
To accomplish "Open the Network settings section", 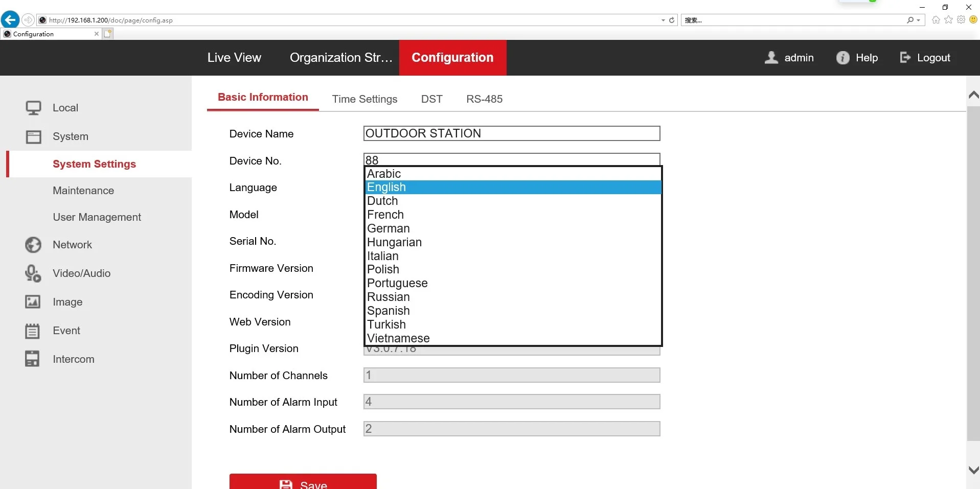I will pyautogui.click(x=72, y=245).
